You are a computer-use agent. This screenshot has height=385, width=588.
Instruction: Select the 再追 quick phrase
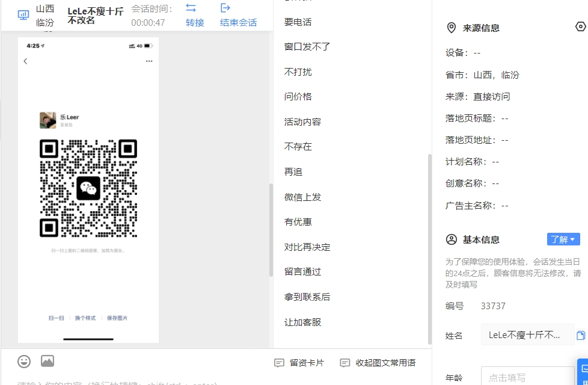[x=293, y=172]
